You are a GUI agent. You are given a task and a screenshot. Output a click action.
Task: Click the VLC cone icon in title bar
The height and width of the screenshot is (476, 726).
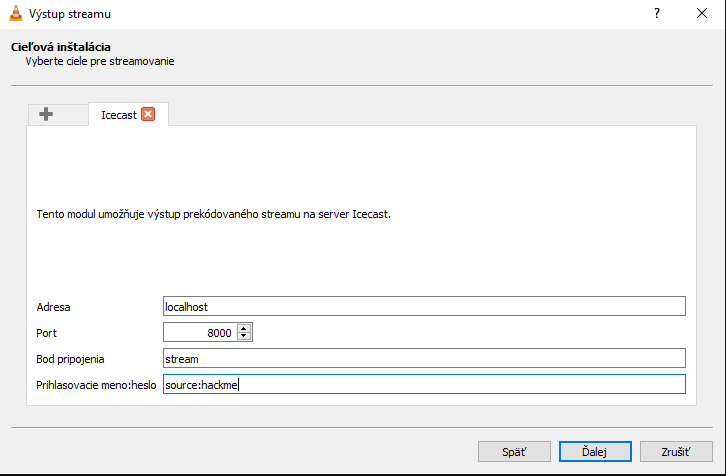(x=16, y=13)
